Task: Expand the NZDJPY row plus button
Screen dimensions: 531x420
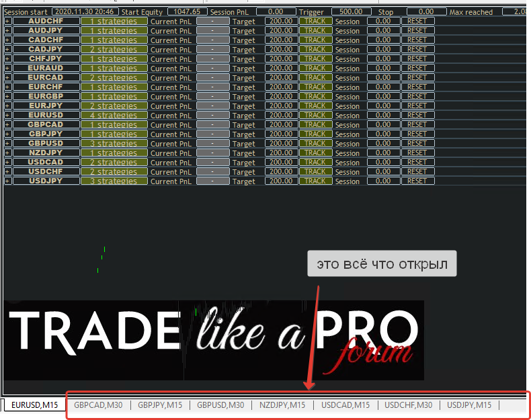Action: coord(7,153)
